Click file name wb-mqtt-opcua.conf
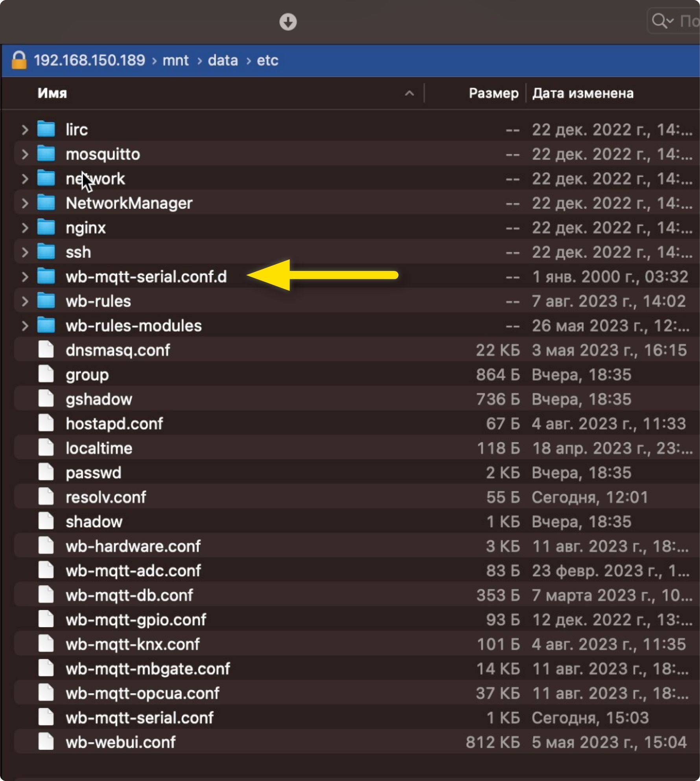The width and height of the screenshot is (700, 781). pos(142,693)
